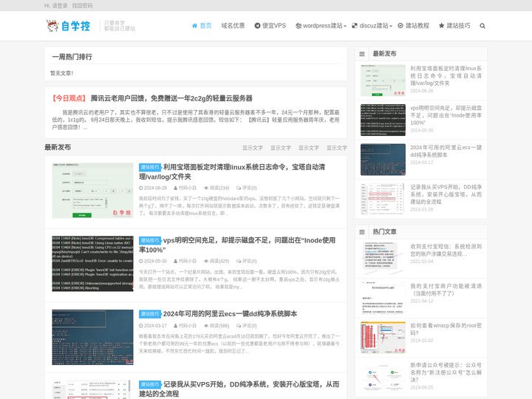Open the 域名优惠 menu item

[233, 26]
